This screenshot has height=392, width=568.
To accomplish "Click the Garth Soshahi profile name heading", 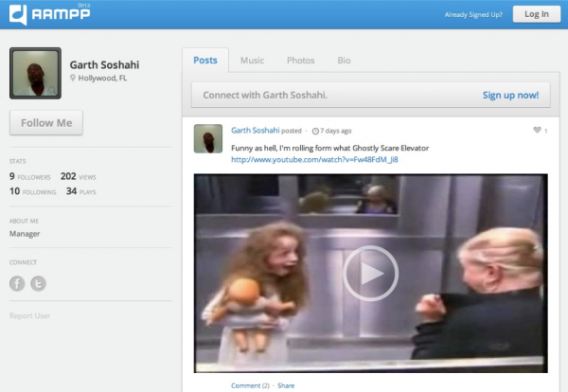I will (x=104, y=64).
